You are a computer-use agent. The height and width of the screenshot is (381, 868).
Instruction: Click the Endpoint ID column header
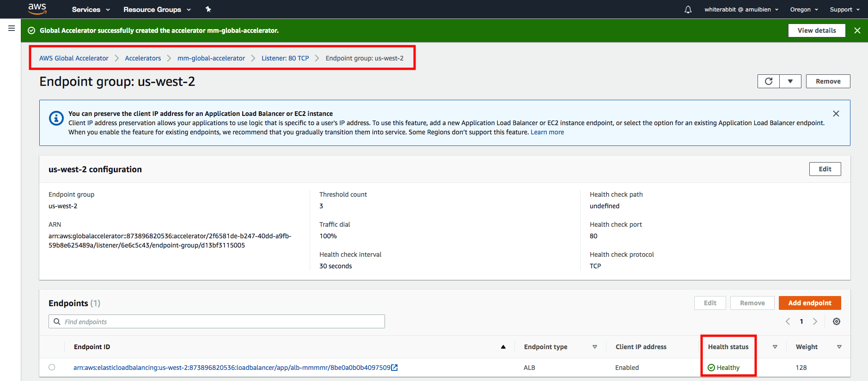tap(92, 347)
